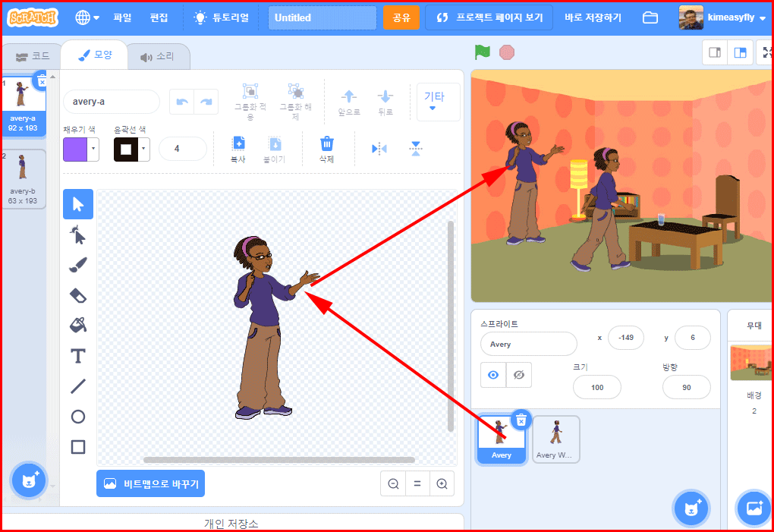Switch to large stage layout
Screen dimensions: 774x532
[741, 52]
